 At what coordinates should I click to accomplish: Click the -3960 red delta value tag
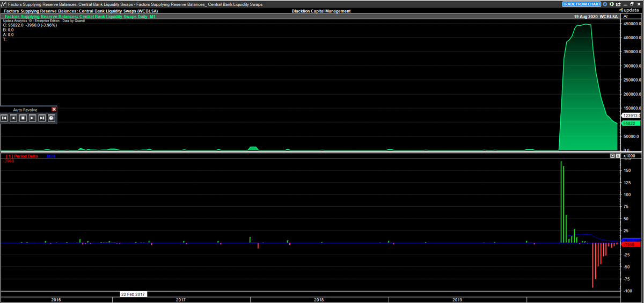tap(631, 244)
